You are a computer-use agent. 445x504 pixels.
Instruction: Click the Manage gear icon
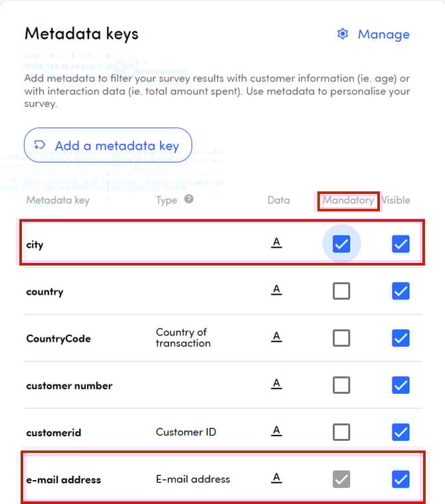[343, 34]
